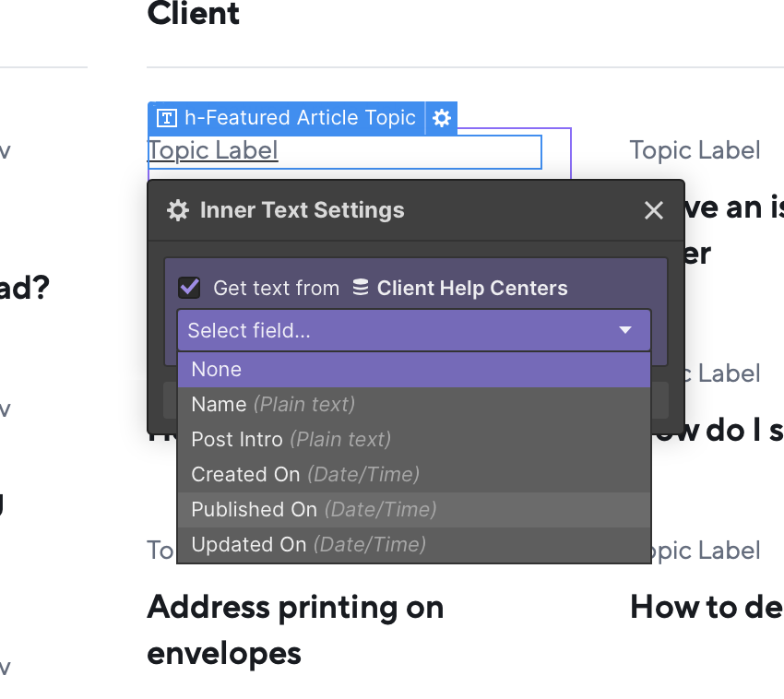Uncheck the Get text from checkbox

pos(189,288)
